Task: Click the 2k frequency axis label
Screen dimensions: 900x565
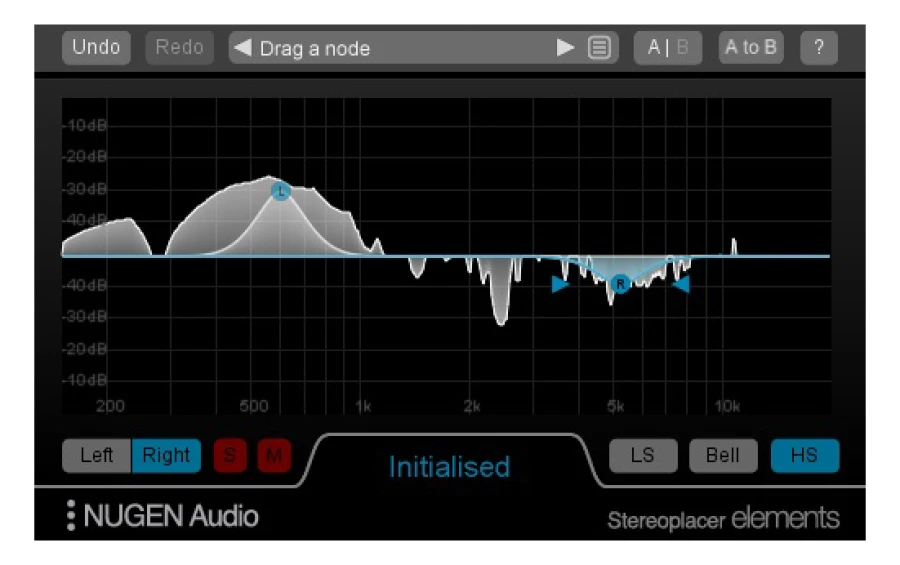Action: (x=472, y=407)
